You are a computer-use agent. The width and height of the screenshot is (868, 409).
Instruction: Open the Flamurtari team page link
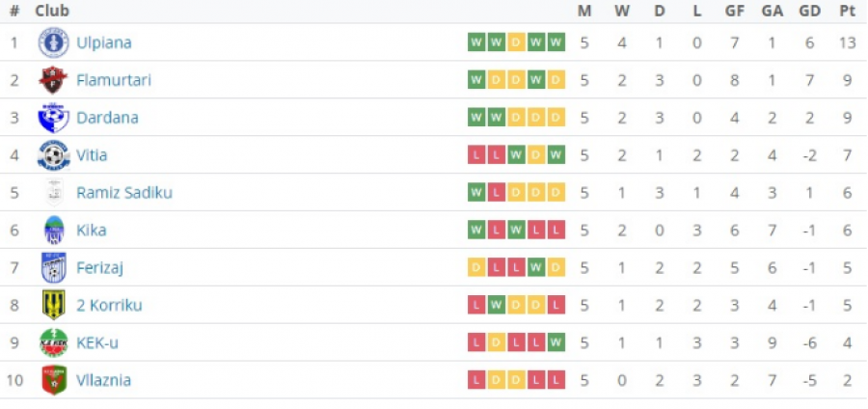(x=114, y=80)
